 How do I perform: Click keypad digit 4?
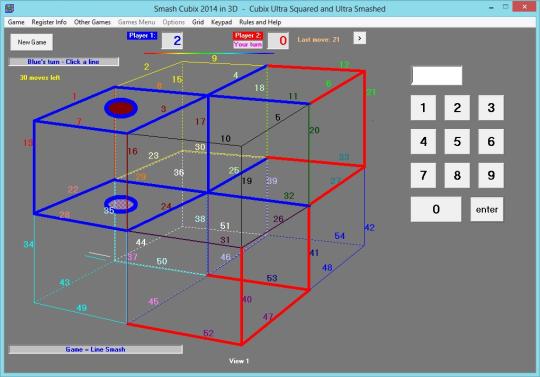tap(423, 141)
